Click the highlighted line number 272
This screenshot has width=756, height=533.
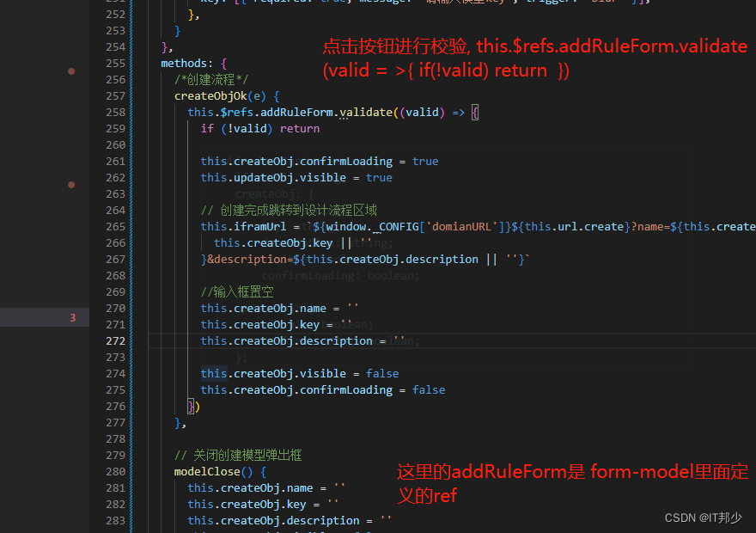tap(114, 340)
